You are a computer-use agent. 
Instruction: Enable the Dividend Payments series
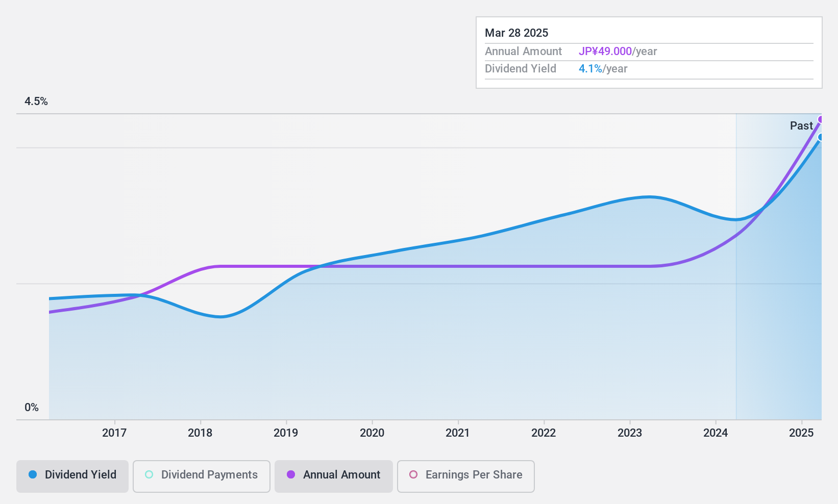click(x=202, y=476)
